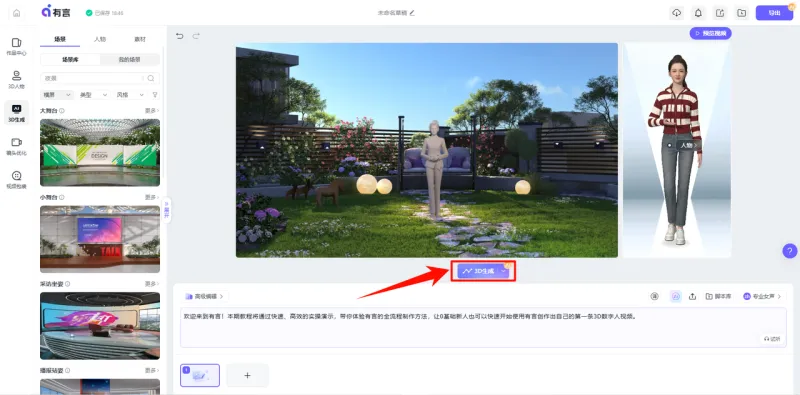The height and width of the screenshot is (395, 800).
Task: Switch to 人物 tab
Action: [x=100, y=39]
